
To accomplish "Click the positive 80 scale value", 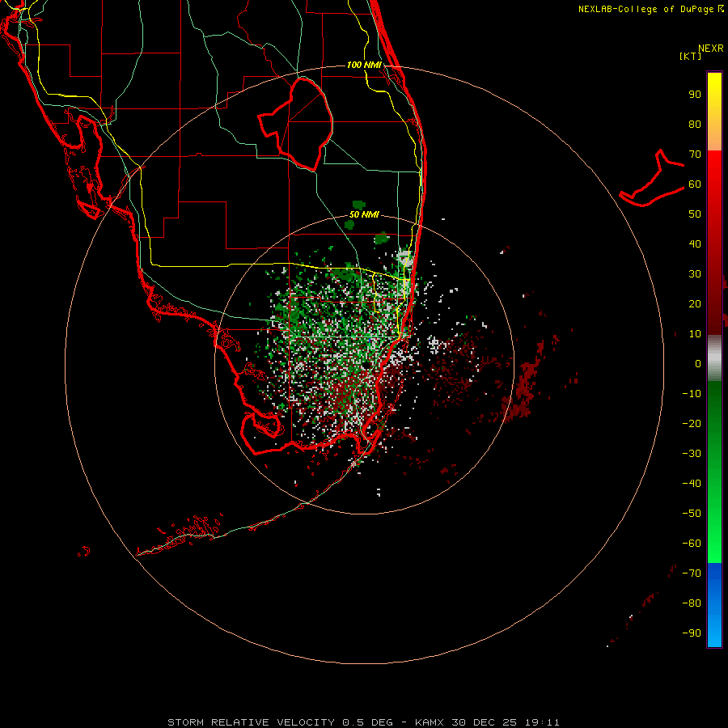I will coord(695,125).
